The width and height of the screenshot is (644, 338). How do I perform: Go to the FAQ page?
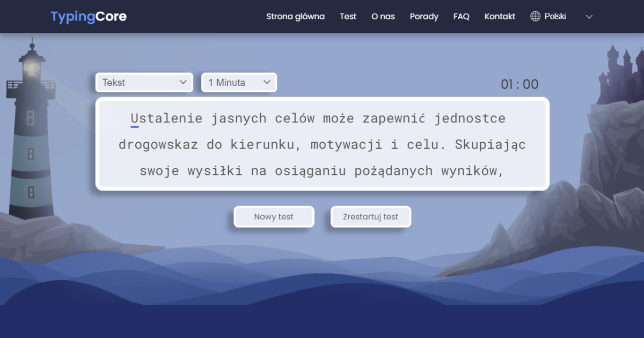click(x=461, y=17)
